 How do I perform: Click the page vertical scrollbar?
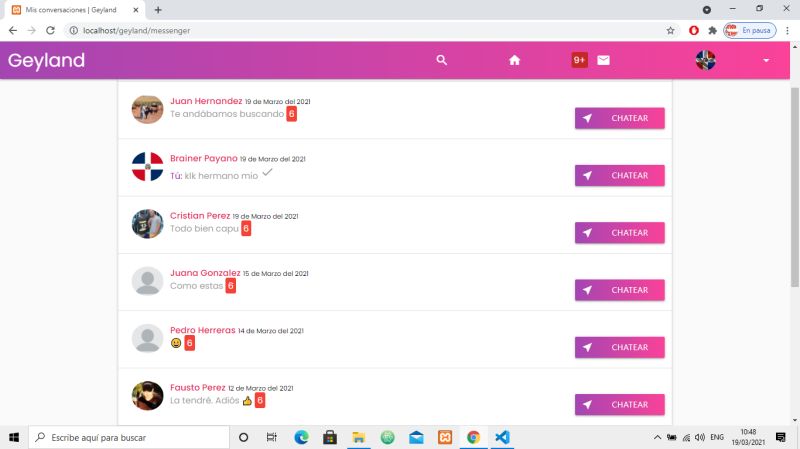click(x=794, y=187)
